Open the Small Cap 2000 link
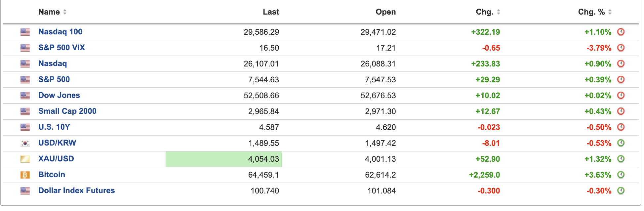 67,111
